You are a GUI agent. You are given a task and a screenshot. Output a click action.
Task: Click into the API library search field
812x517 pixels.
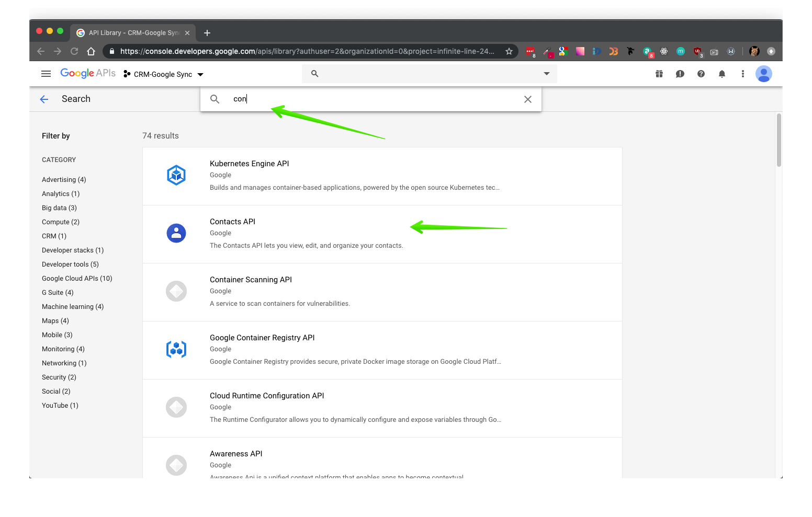pyautogui.click(x=370, y=99)
